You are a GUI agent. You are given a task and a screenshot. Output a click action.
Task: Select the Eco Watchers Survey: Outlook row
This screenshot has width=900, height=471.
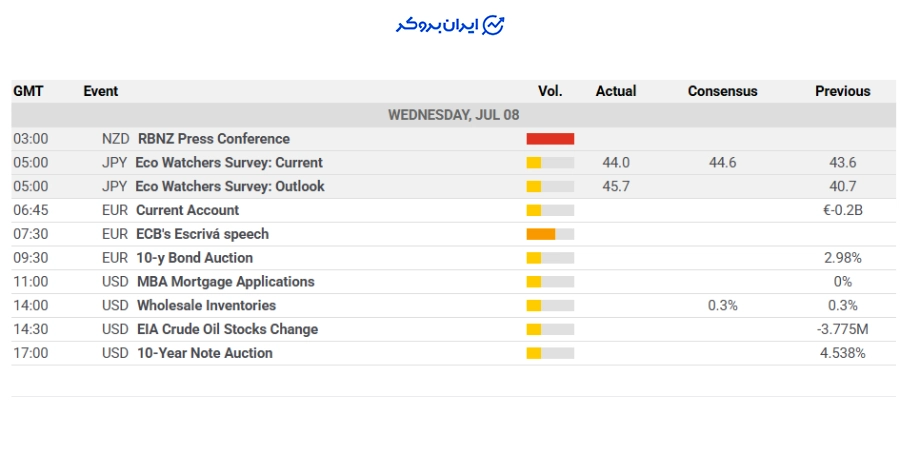[x=453, y=186]
